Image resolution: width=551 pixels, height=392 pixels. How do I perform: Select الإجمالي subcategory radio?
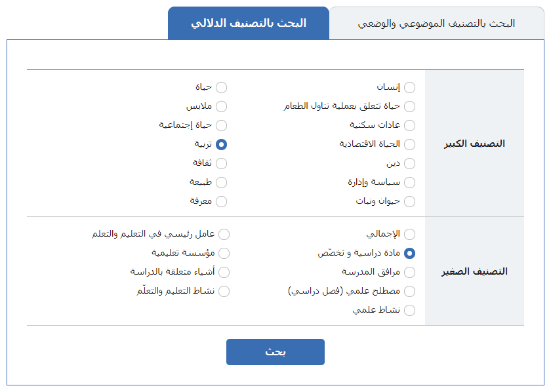click(x=409, y=234)
